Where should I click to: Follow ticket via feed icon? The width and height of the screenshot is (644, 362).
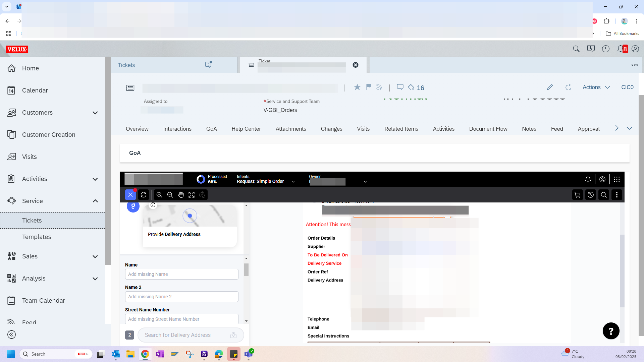pyautogui.click(x=379, y=87)
